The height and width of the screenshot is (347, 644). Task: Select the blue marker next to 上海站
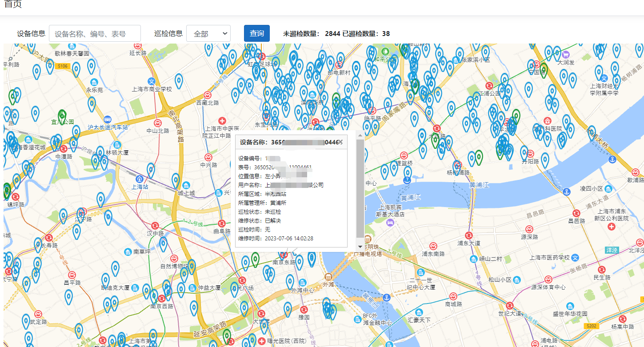click(151, 170)
